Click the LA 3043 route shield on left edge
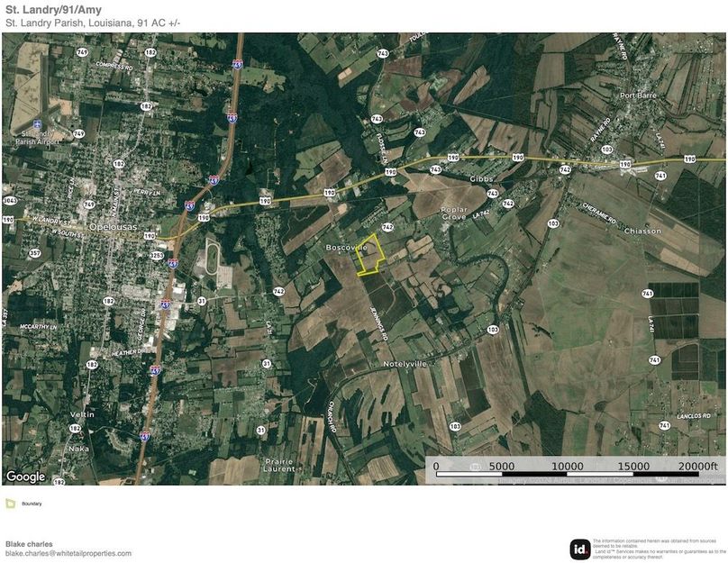728x563 pixels. pyautogui.click(x=10, y=201)
